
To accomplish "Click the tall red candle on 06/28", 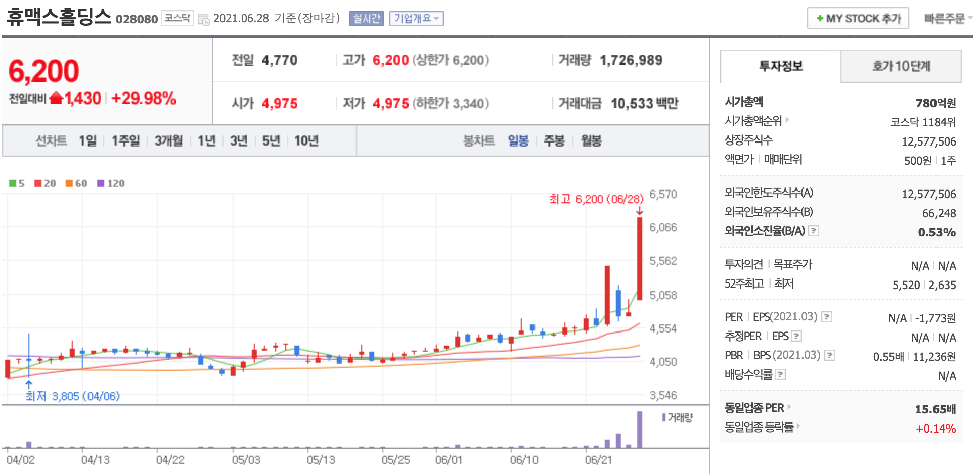I will [640, 259].
